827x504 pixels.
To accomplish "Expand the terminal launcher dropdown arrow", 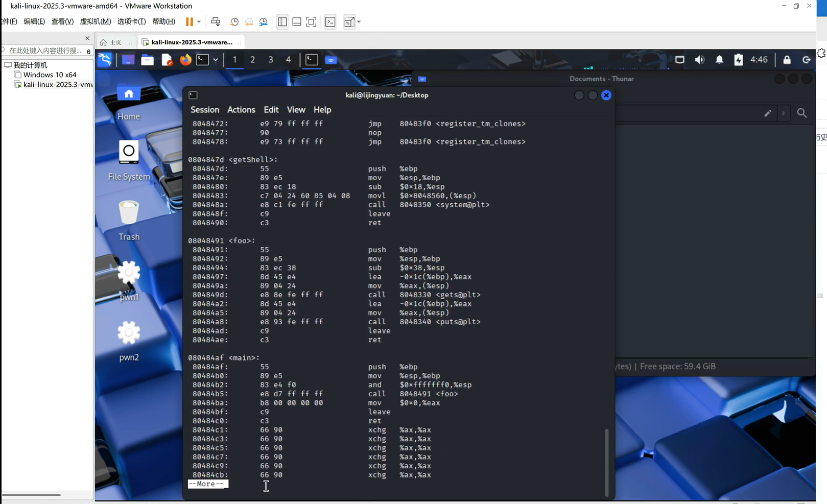I will tap(216, 60).
